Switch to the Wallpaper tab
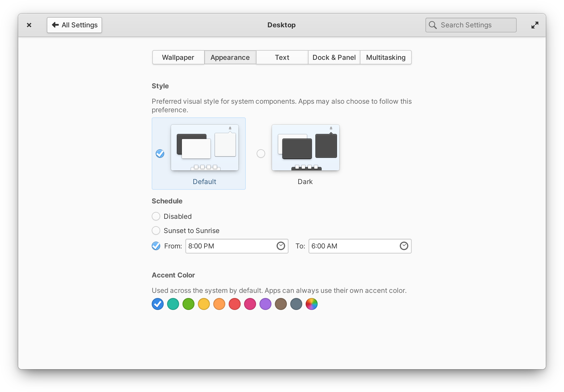The image size is (564, 392). tap(178, 57)
